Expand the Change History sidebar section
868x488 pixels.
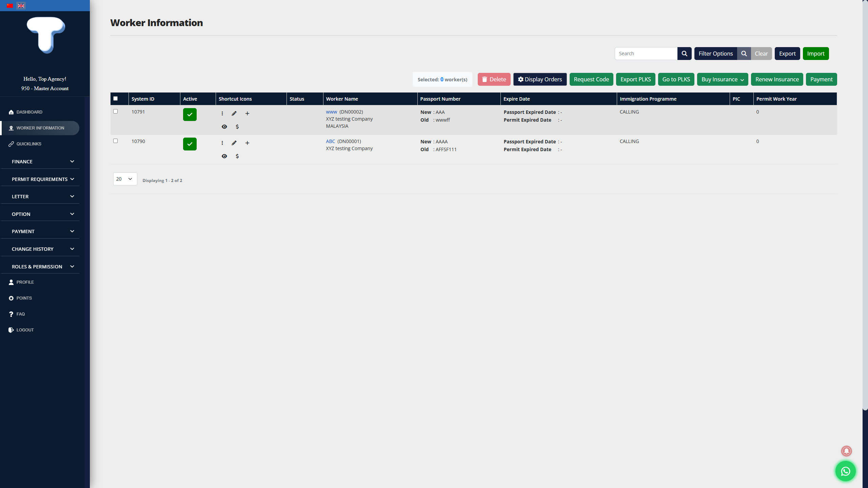pyautogui.click(x=40, y=249)
